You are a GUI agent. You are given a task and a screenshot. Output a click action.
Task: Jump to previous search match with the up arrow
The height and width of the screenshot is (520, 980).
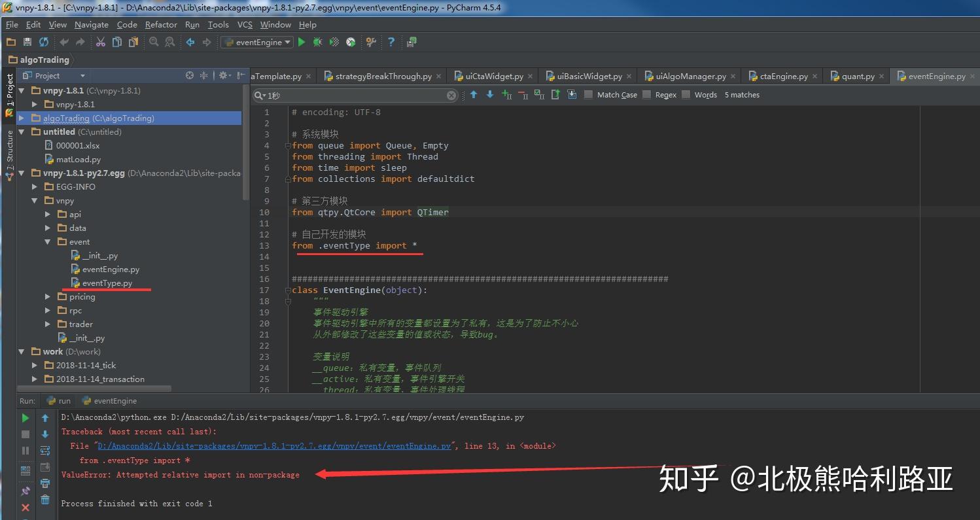tap(474, 95)
